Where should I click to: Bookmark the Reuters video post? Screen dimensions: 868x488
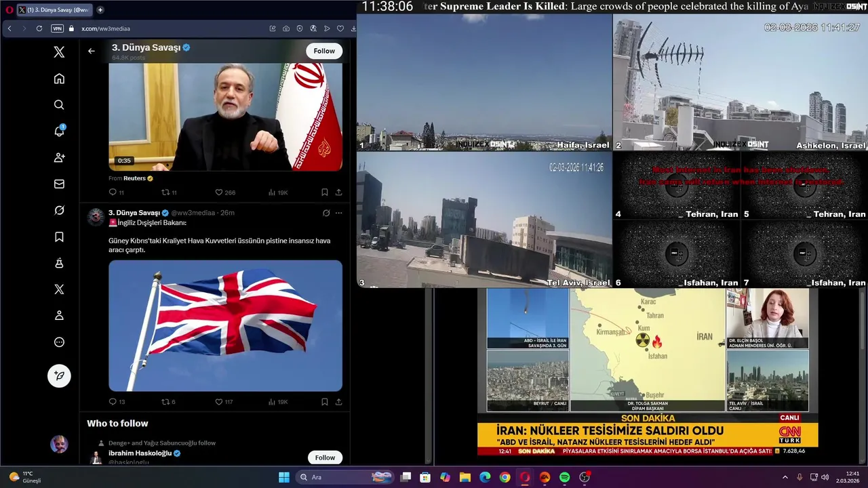click(x=325, y=192)
